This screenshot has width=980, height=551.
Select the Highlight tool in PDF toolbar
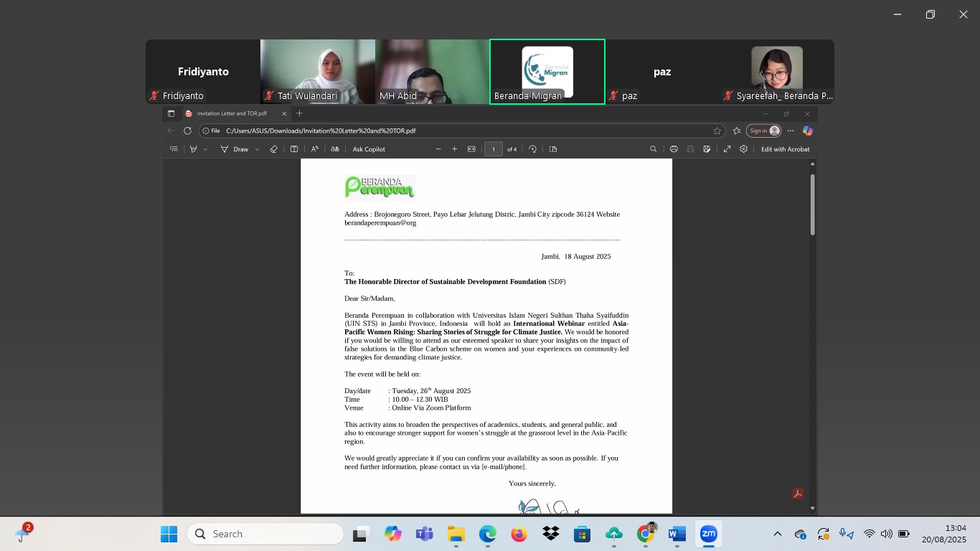pos(193,149)
